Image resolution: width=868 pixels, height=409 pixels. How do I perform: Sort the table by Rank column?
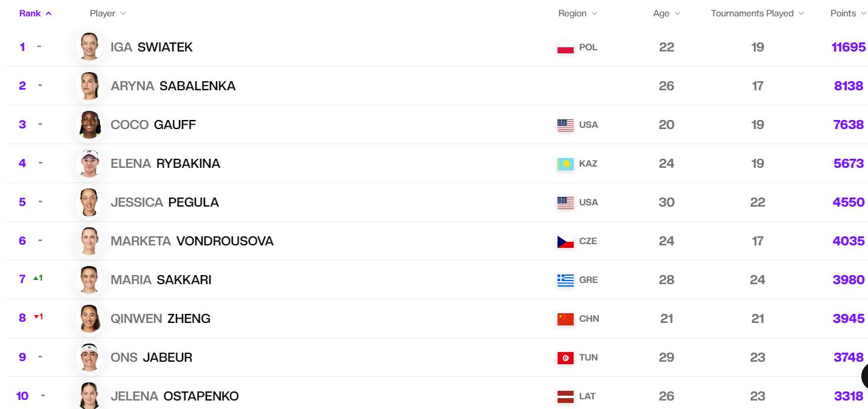click(35, 13)
